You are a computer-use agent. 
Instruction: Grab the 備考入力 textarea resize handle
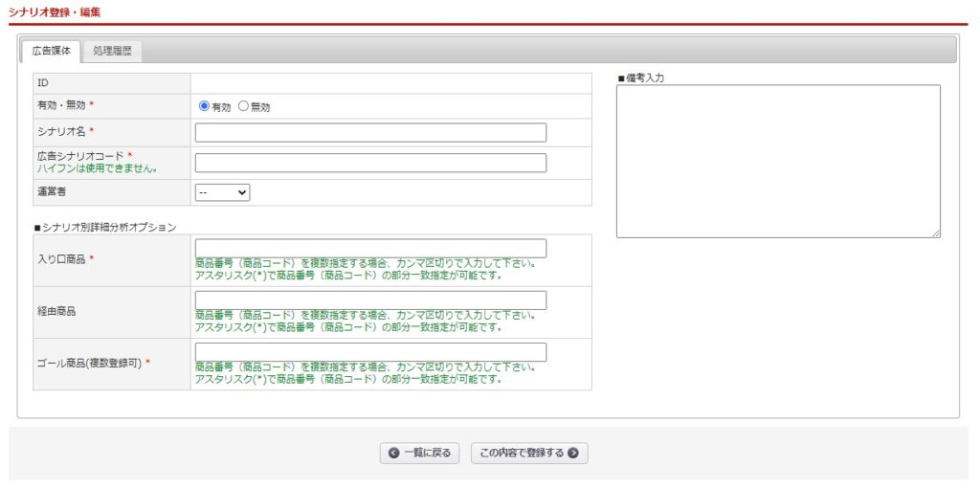pyautogui.click(x=936, y=233)
